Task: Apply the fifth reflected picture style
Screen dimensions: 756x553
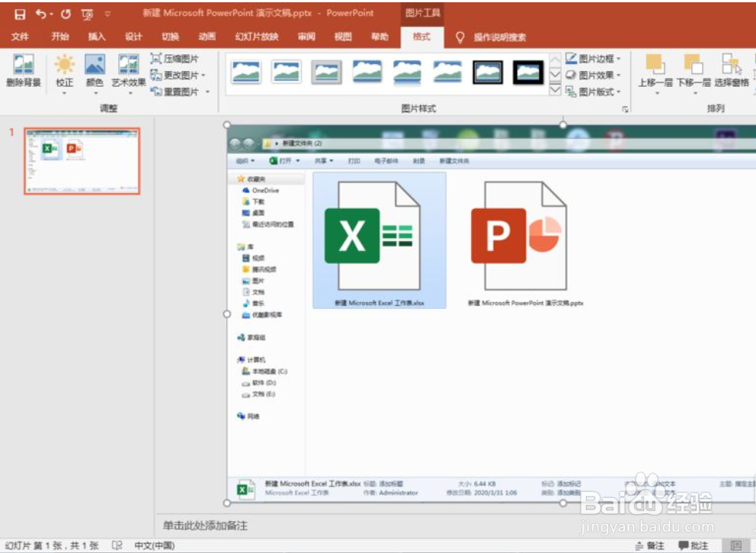Action: (407, 72)
